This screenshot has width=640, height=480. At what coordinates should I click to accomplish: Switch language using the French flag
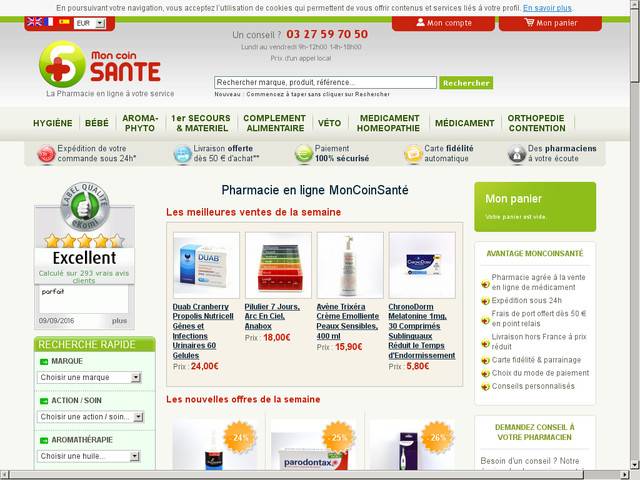tap(49, 22)
